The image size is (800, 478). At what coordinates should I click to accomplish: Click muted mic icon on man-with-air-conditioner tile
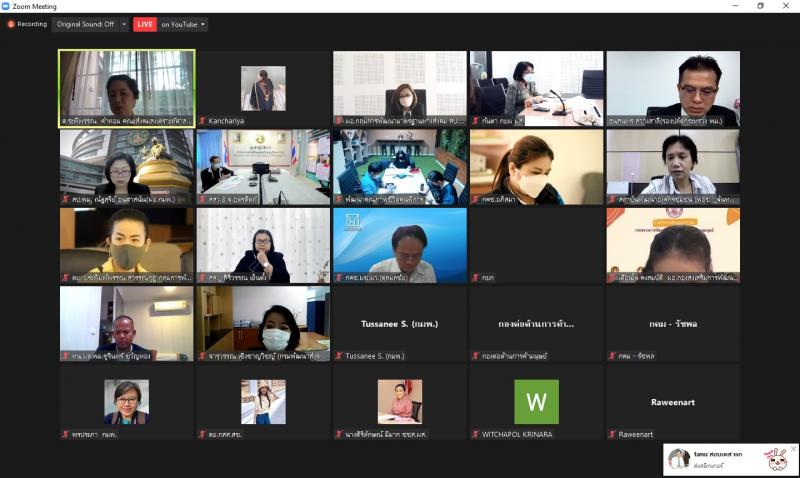[x=65, y=356]
